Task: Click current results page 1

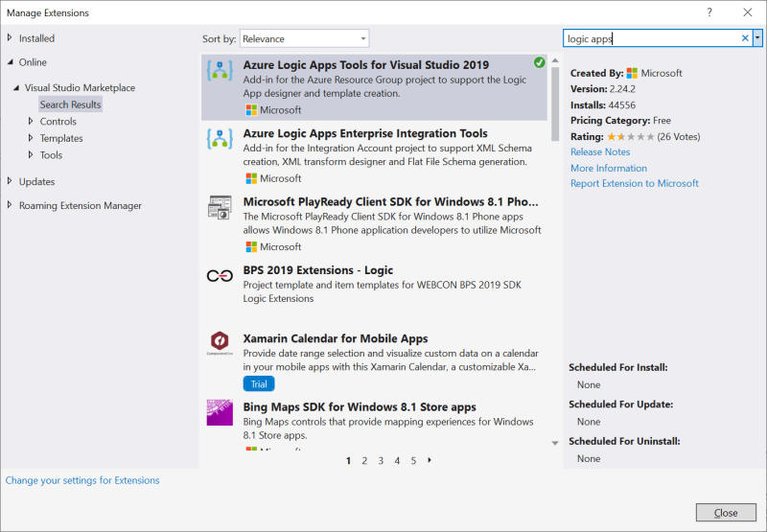Action: (348, 461)
